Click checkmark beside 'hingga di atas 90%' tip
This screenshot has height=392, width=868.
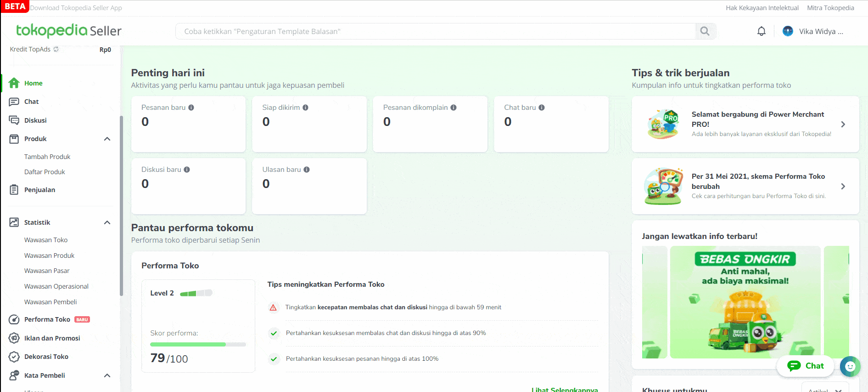(274, 333)
